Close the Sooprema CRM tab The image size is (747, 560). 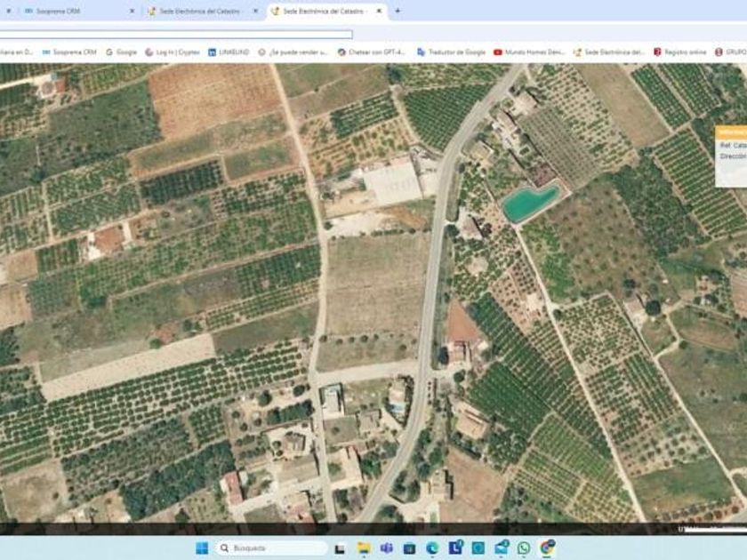coord(133,11)
